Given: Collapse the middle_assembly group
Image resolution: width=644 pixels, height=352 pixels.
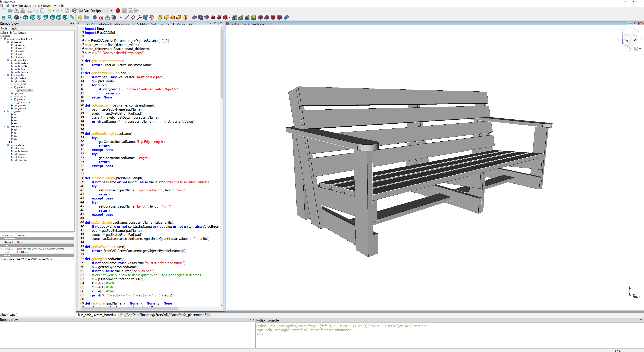Looking at the screenshot, I should pyautogui.click(x=5, y=60).
